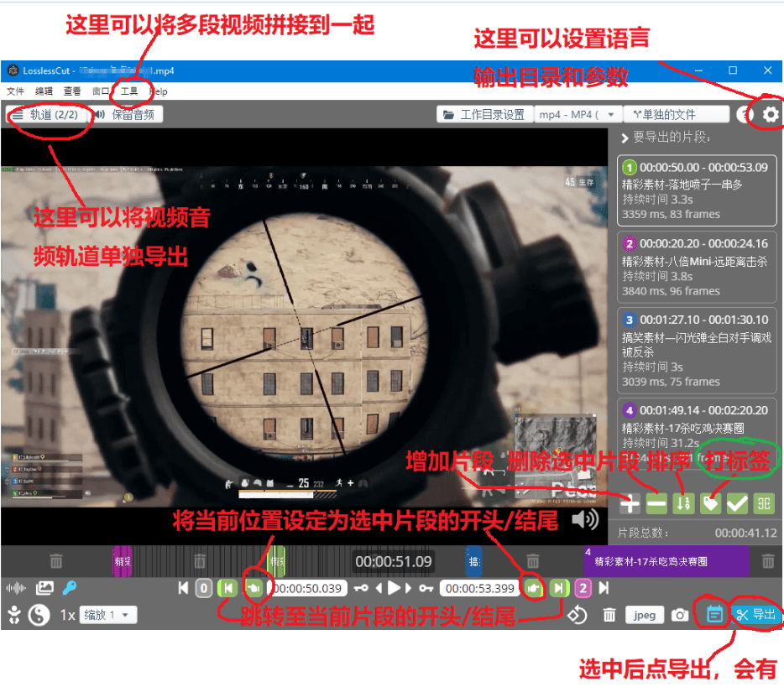Viewport: 784px width, 687px height.
Task: Select segment 1 starting at 00:00:50.00
Action: (697, 190)
